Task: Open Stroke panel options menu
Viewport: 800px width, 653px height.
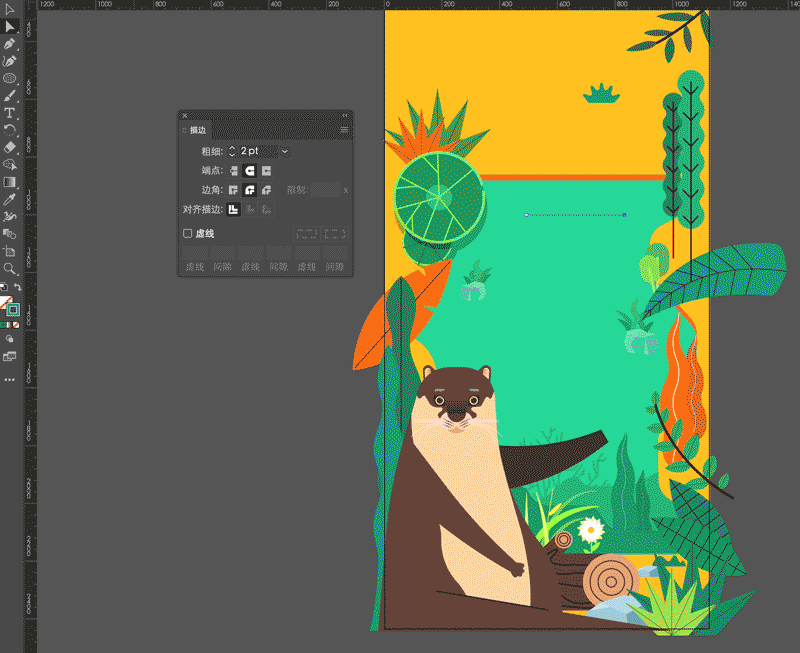Action: [x=344, y=130]
